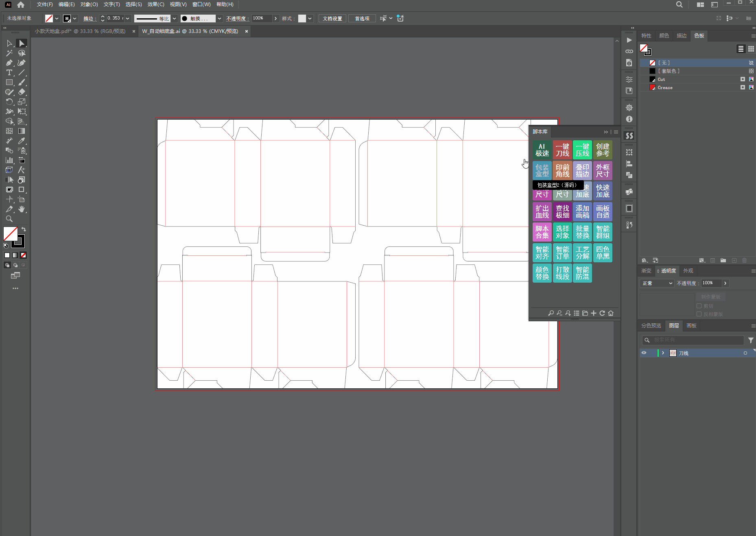Select the Hand tool
The height and width of the screenshot is (536, 756).
(x=22, y=209)
